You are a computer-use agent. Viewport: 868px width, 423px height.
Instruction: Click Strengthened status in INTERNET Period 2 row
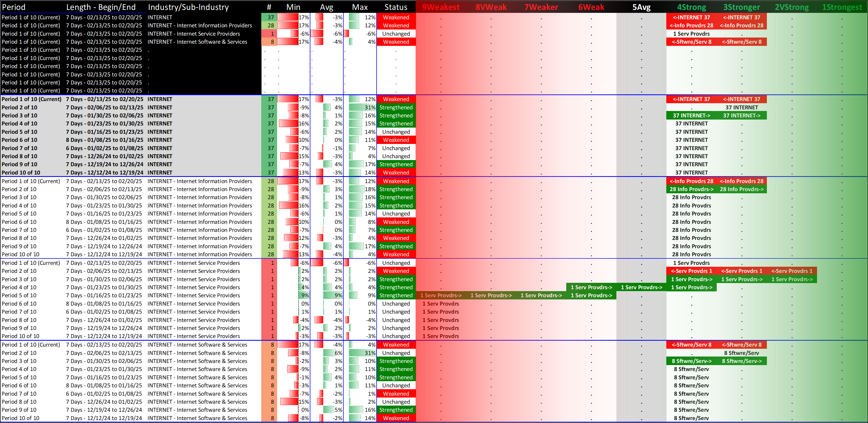click(396, 107)
